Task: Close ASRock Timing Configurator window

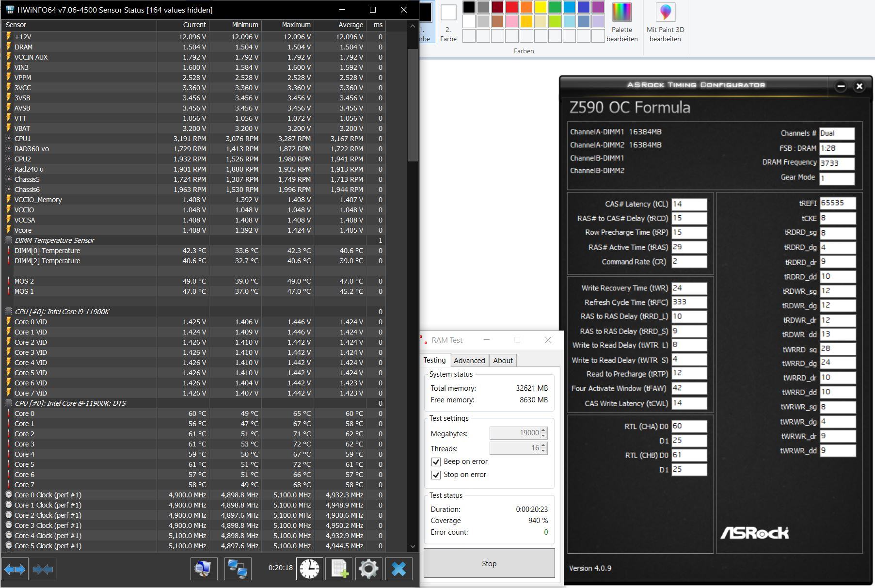Action: coord(859,86)
